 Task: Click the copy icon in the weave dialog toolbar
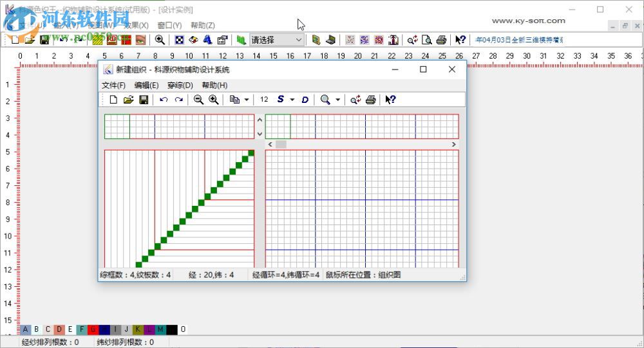pos(234,100)
